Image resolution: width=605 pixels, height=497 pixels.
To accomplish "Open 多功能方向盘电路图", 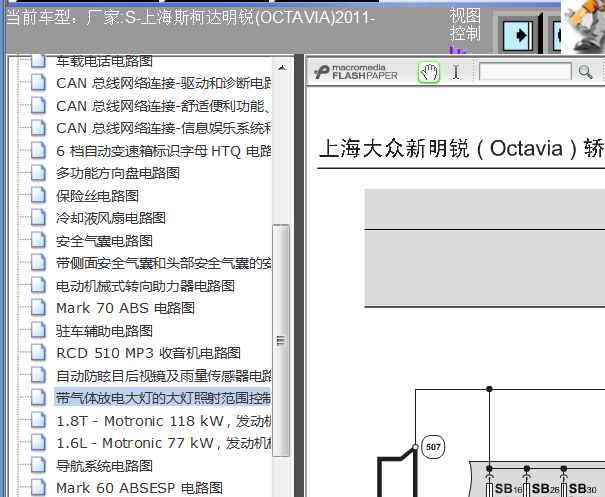I will tap(118, 173).
